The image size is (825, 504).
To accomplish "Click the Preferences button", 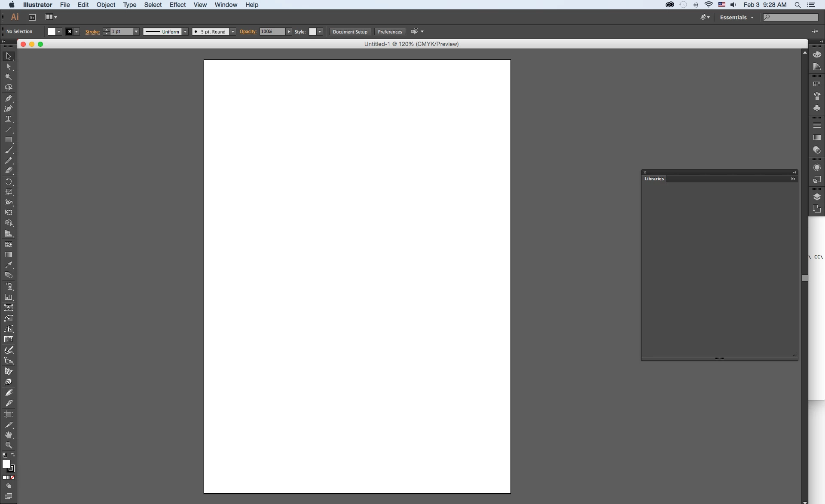I will 390,32.
